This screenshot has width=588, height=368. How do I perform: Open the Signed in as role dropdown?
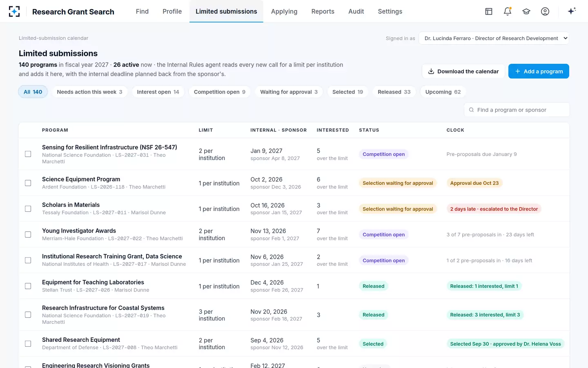point(494,38)
